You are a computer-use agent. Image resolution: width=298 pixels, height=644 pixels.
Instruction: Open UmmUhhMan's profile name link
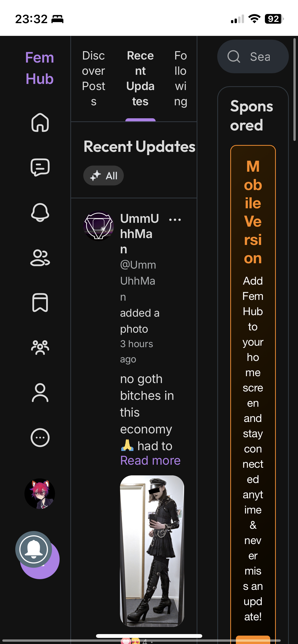point(139,233)
